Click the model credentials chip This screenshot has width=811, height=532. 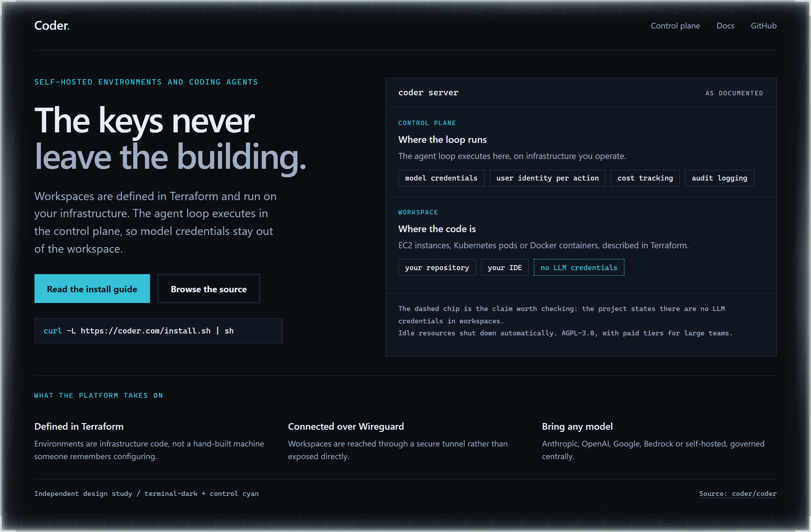click(441, 178)
